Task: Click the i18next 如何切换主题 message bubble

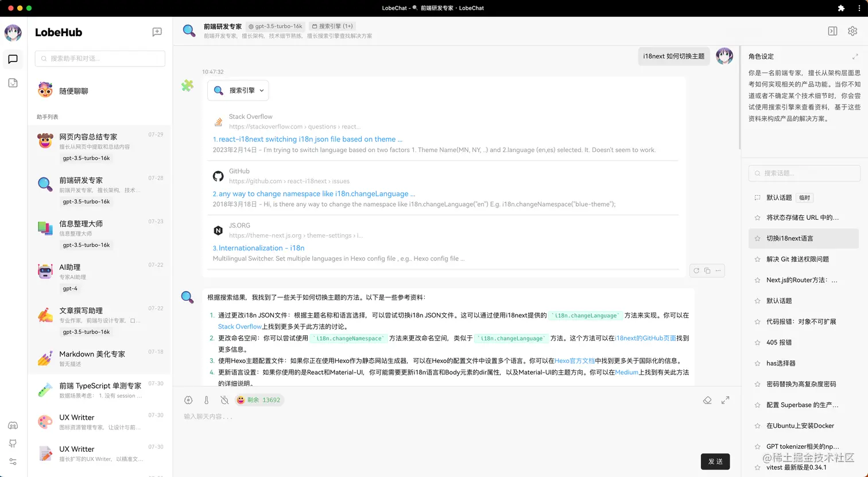Action: tap(673, 56)
